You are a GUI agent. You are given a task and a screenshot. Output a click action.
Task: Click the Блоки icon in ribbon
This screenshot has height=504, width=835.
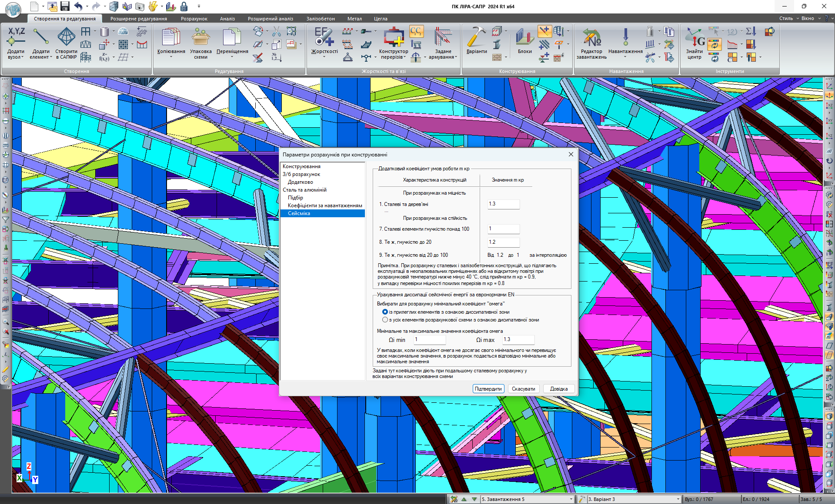[524, 38]
